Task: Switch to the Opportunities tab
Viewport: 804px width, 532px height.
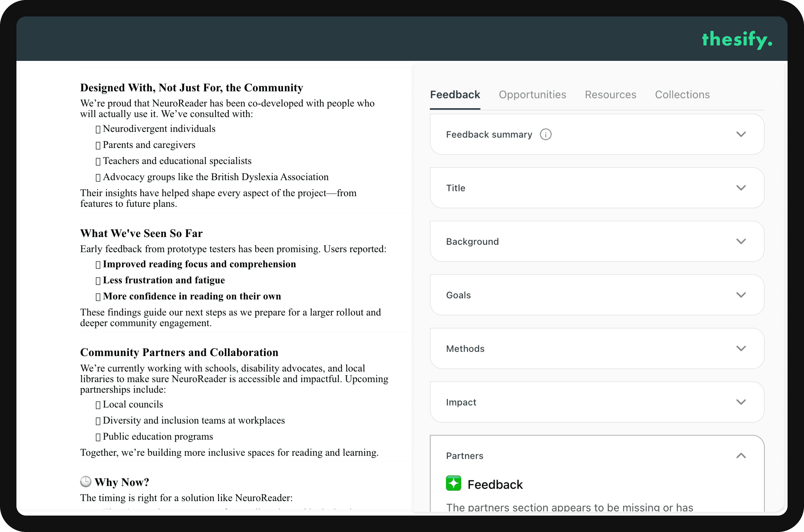Action: tap(532, 95)
